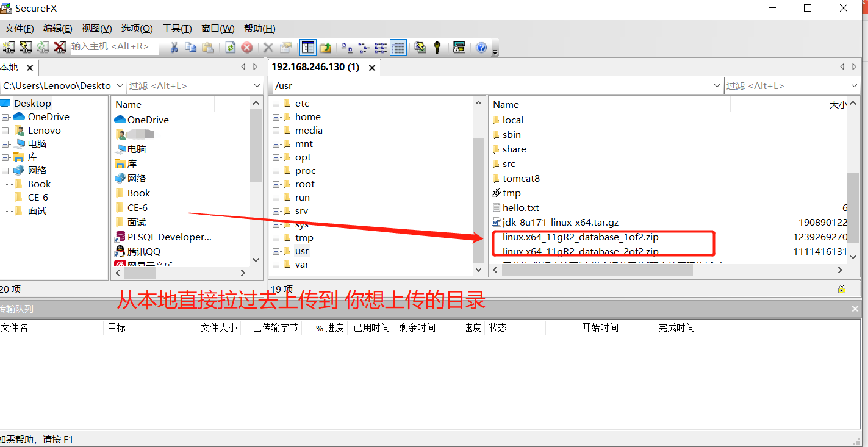The image size is (868, 447).
Task: Click the green Refresh icon
Action: [230, 47]
